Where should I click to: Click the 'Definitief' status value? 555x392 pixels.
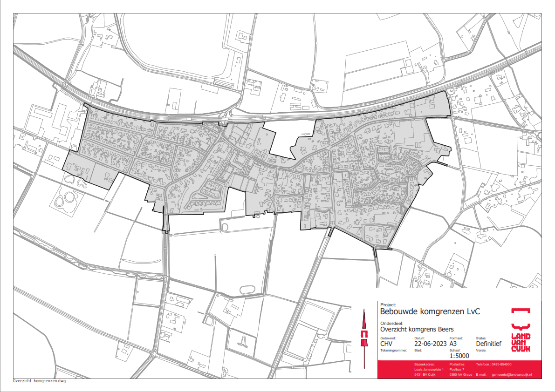tap(488, 344)
